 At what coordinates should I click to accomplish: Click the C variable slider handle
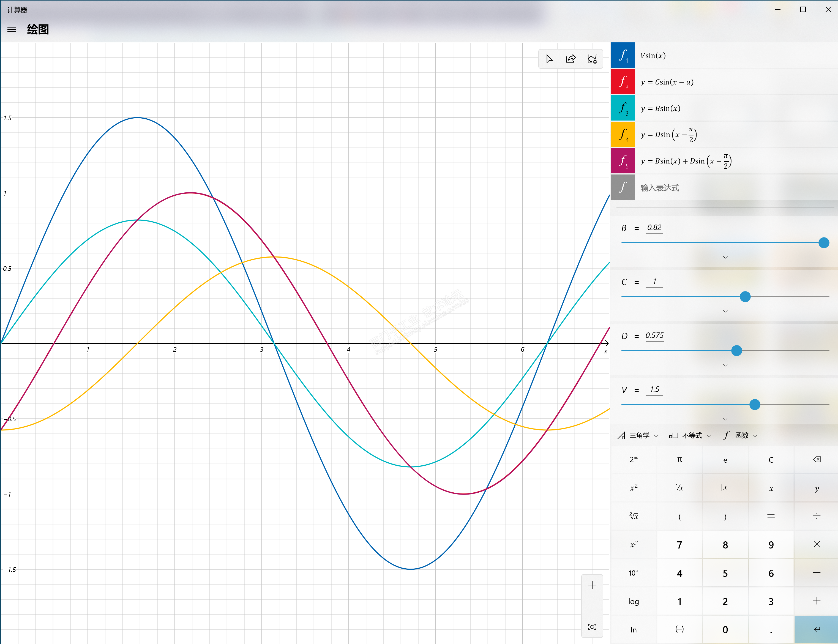[745, 297]
